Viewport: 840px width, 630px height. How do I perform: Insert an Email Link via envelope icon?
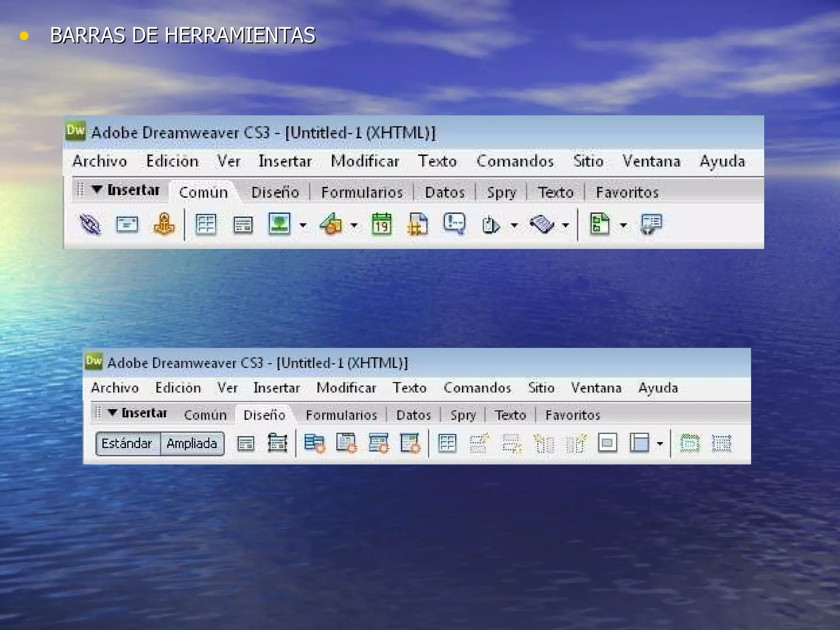tap(127, 225)
